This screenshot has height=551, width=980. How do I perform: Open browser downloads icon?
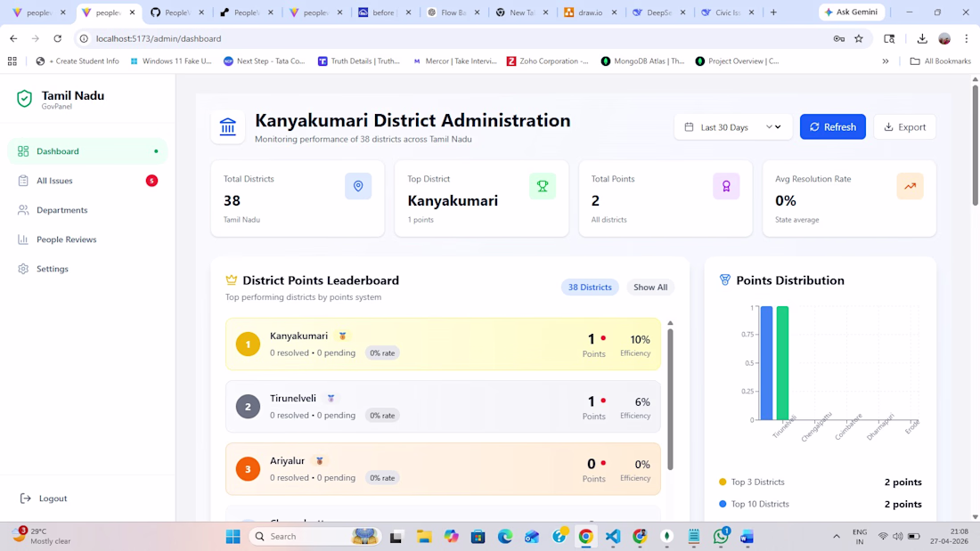click(x=922, y=39)
